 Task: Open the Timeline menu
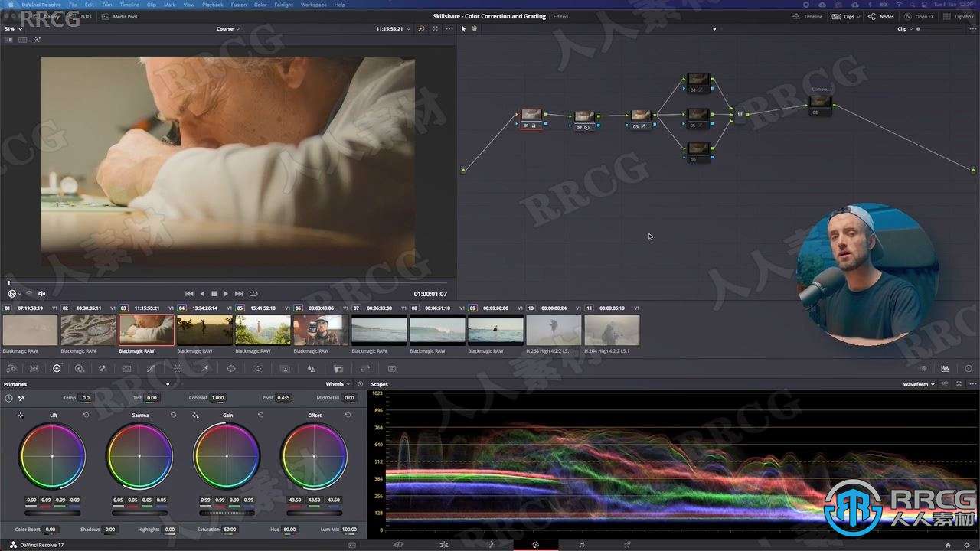coord(129,5)
